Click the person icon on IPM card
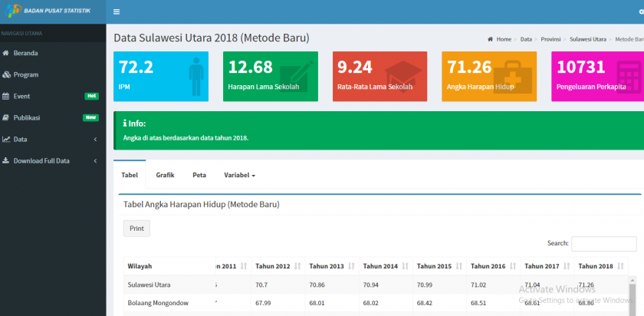Viewport: 644px width, 316px height. (196, 77)
